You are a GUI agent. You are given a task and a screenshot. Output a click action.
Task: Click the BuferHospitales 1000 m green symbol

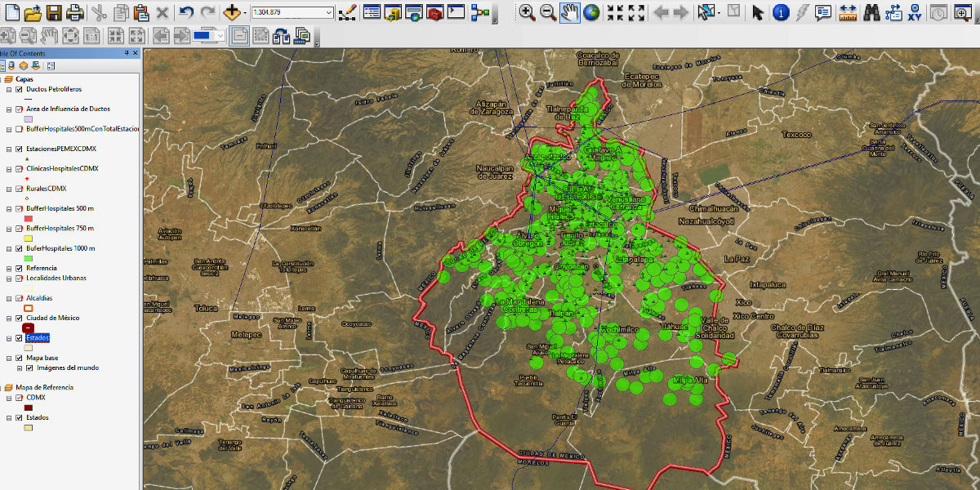tap(29, 258)
